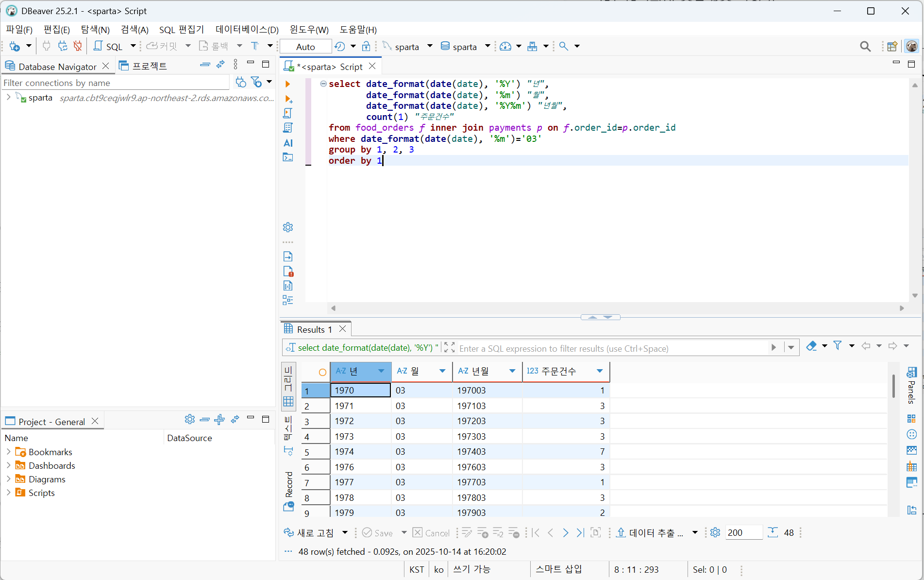Open the 년월 column header filter dropdown

coord(512,371)
